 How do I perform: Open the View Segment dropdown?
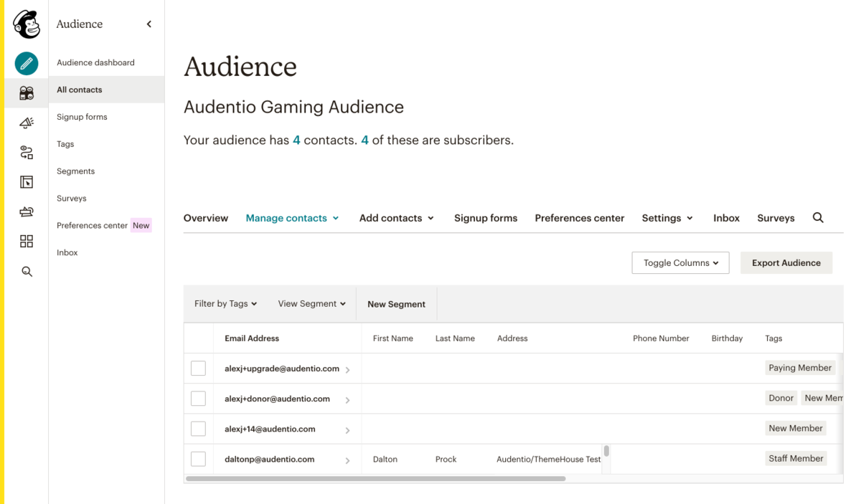(x=312, y=304)
